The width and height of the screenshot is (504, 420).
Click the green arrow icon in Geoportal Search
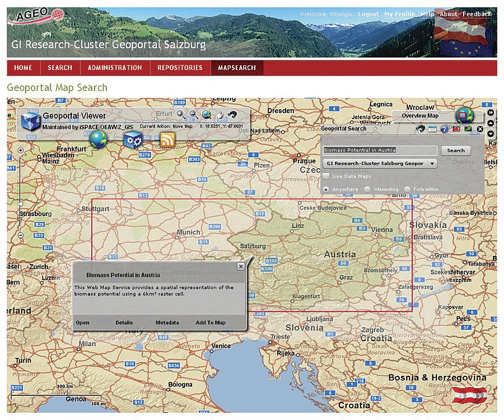tap(468, 129)
